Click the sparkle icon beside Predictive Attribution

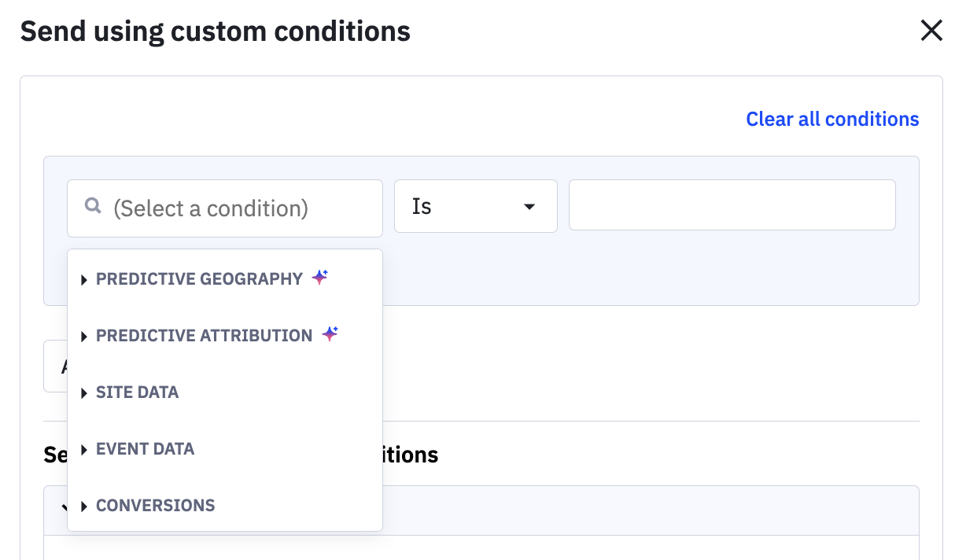click(330, 334)
